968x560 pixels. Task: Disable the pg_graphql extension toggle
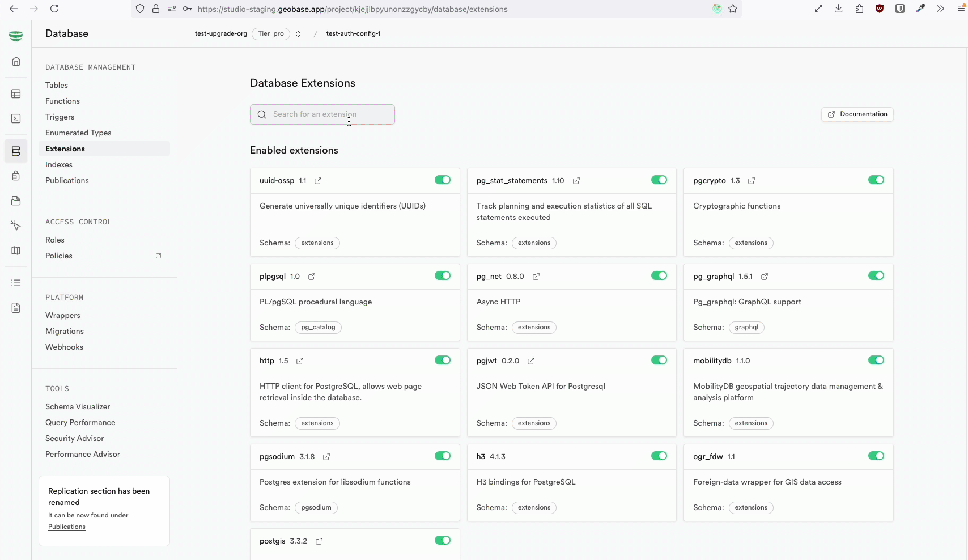[876, 275]
